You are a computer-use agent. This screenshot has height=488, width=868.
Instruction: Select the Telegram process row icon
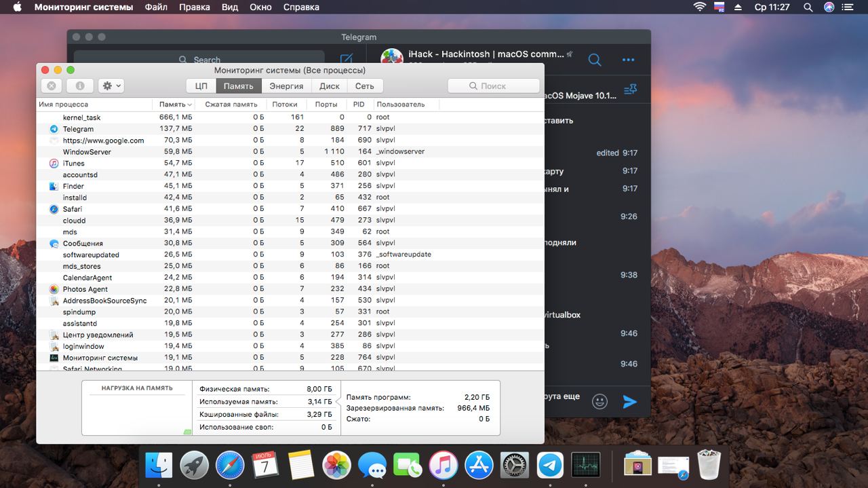click(54, 129)
